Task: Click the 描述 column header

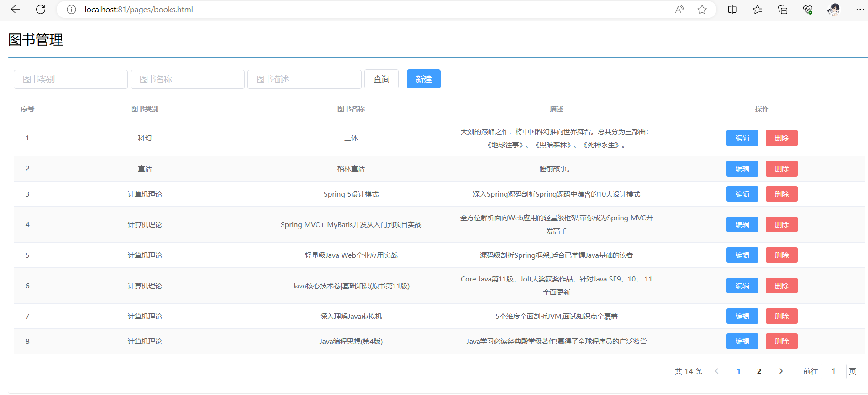Action: [x=557, y=109]
